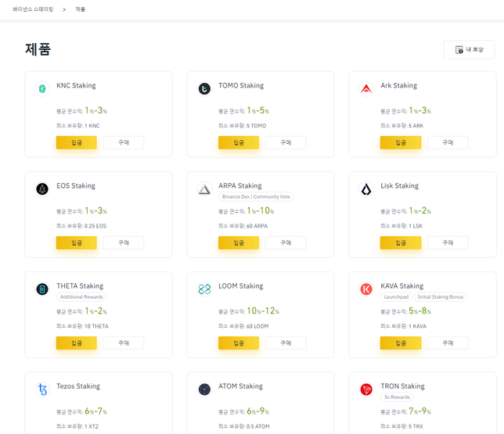This screenshot has height=434, width=504.
Task: Click the EOS Staking coin icon
Action: tap(42, 189)
